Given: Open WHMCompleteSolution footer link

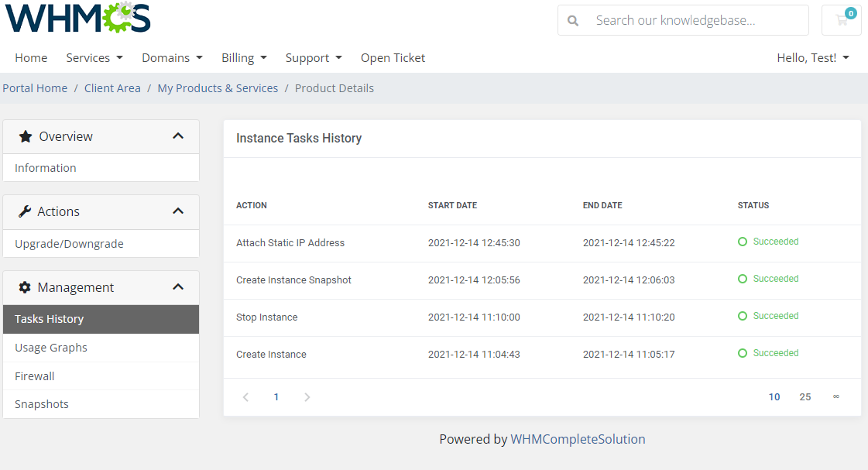Looking at the screenshot, I should point(578,439).
